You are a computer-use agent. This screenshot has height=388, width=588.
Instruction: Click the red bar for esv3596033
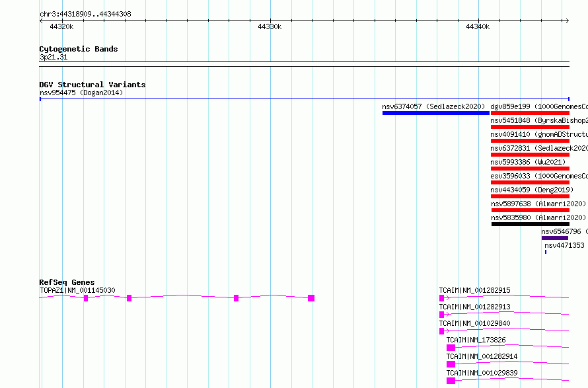pos(530,182)
